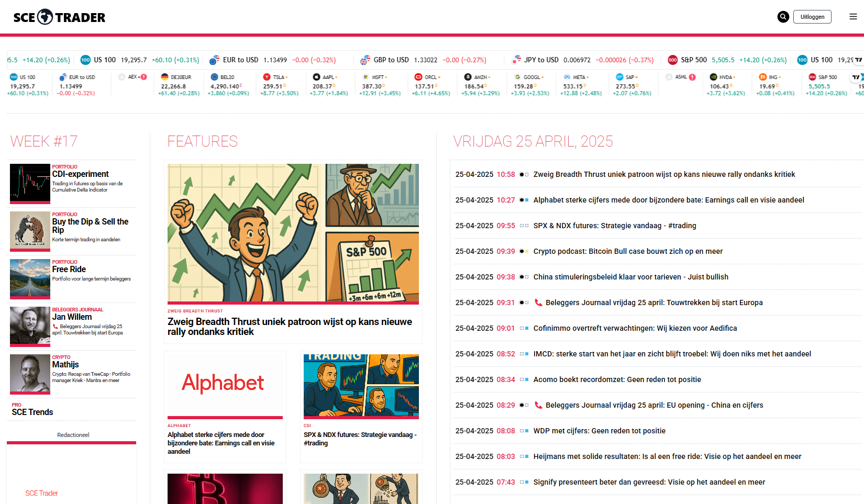Open the IMCD sterke start headline
Image resolution: width=864 pixels, height=504 pixels.
672,354
